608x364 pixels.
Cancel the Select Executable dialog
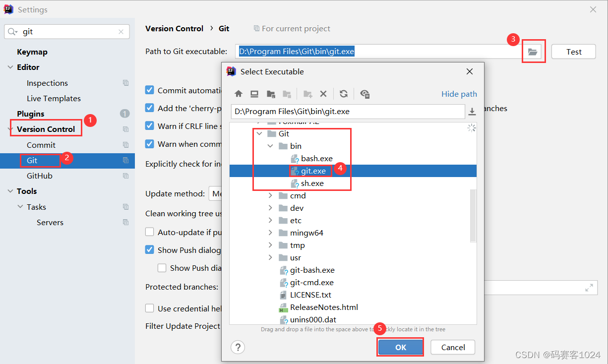point(453,347)
